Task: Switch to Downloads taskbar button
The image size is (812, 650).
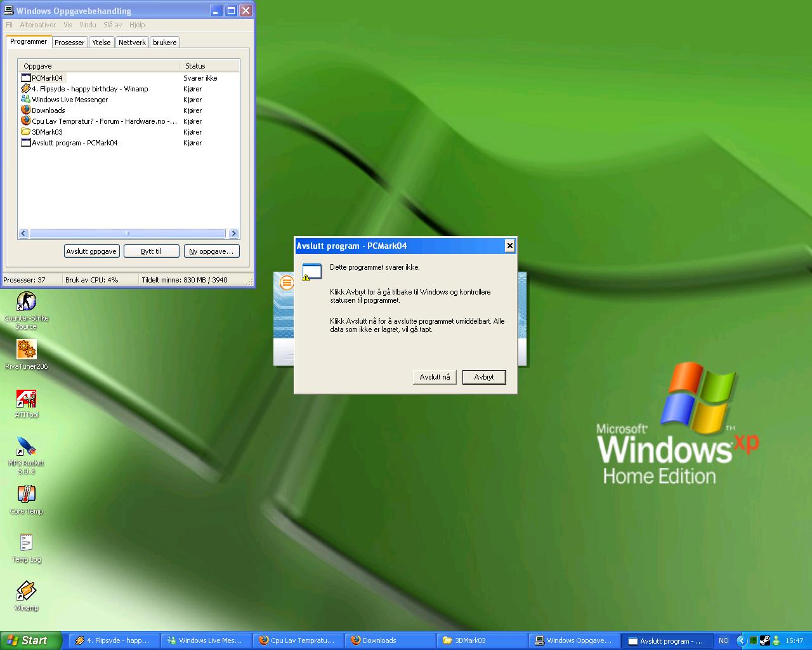Action: click(x=390, y=640)
